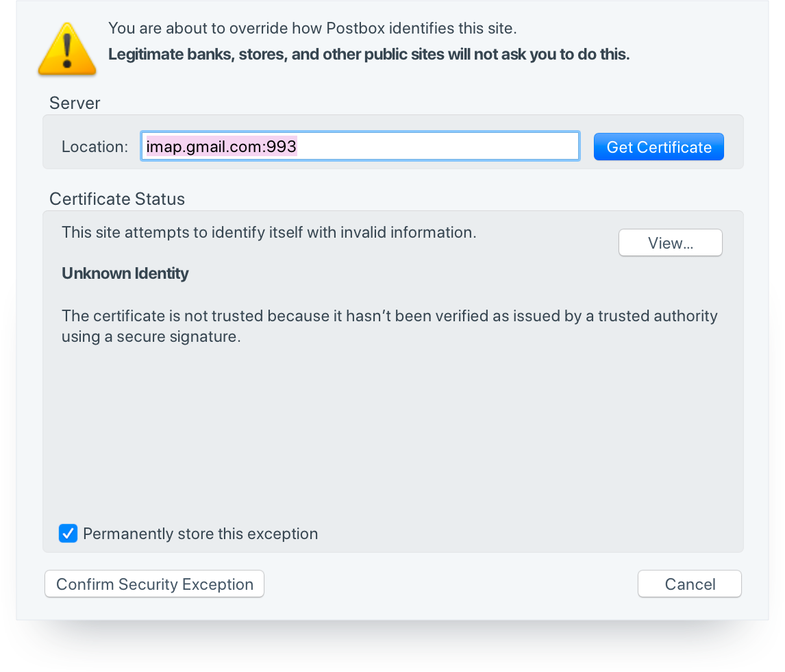Screen dimensions: 785x672
Task: Click the Certificate Status section heading
Action: [116, 199]
